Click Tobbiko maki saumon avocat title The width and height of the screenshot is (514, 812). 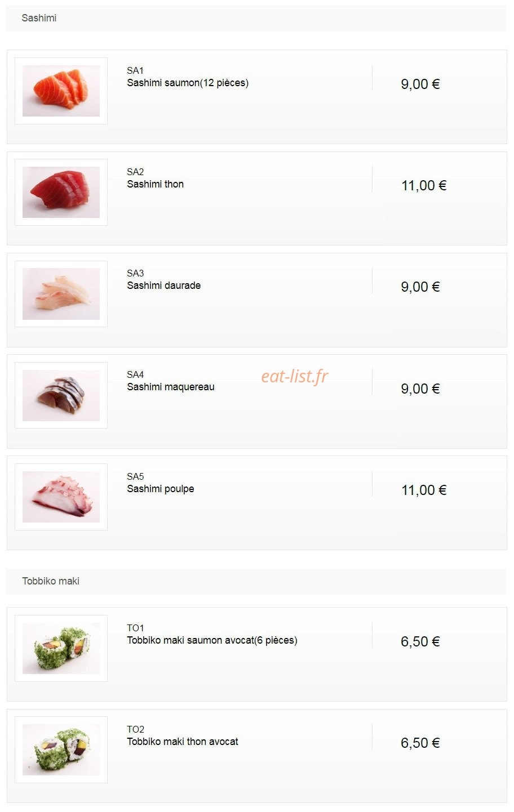(212, 640)
